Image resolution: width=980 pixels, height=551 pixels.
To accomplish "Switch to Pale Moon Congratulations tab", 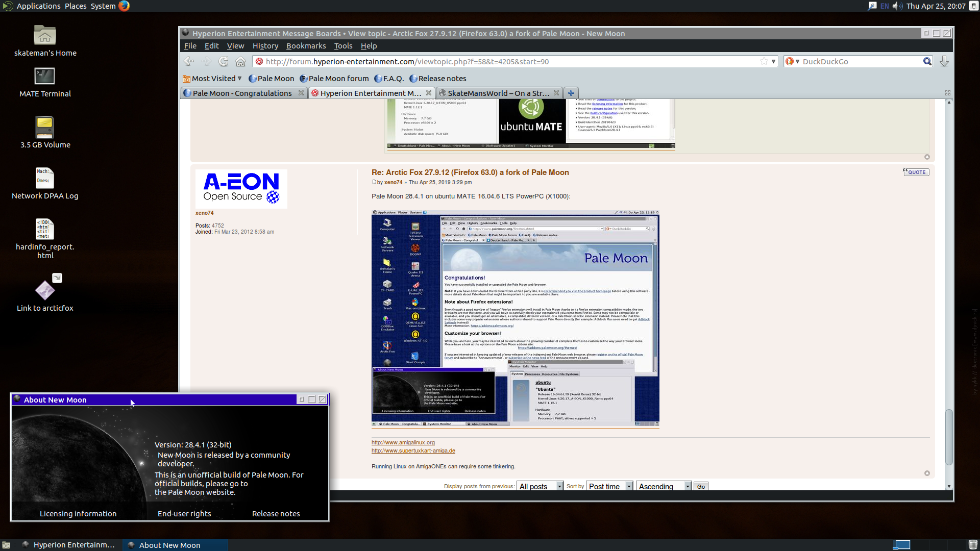I will [243, 93].
